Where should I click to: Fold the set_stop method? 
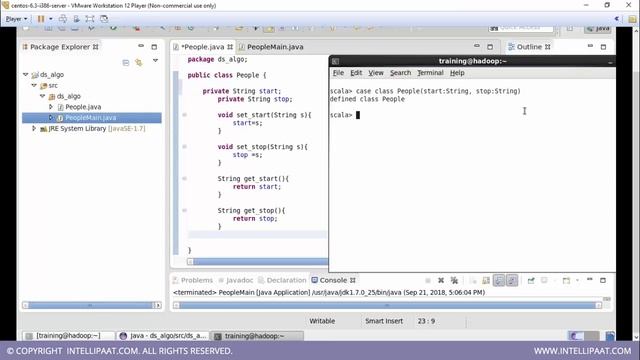[x=184, y=147]
